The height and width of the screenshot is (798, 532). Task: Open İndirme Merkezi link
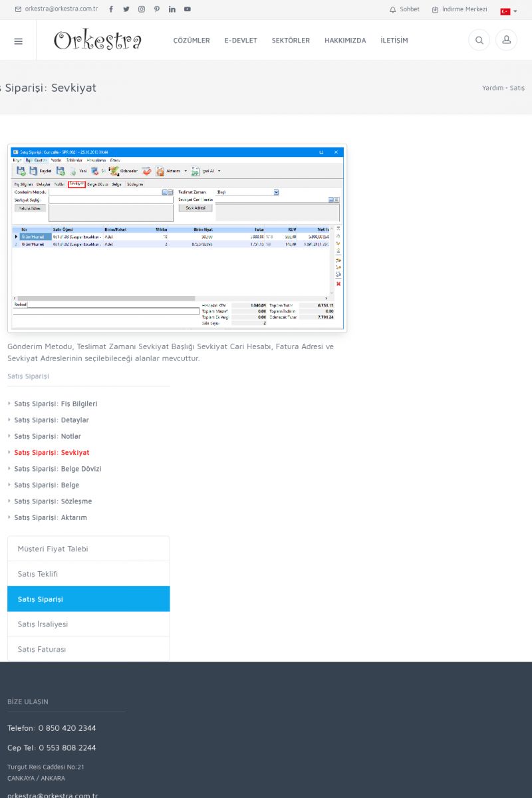460,9
